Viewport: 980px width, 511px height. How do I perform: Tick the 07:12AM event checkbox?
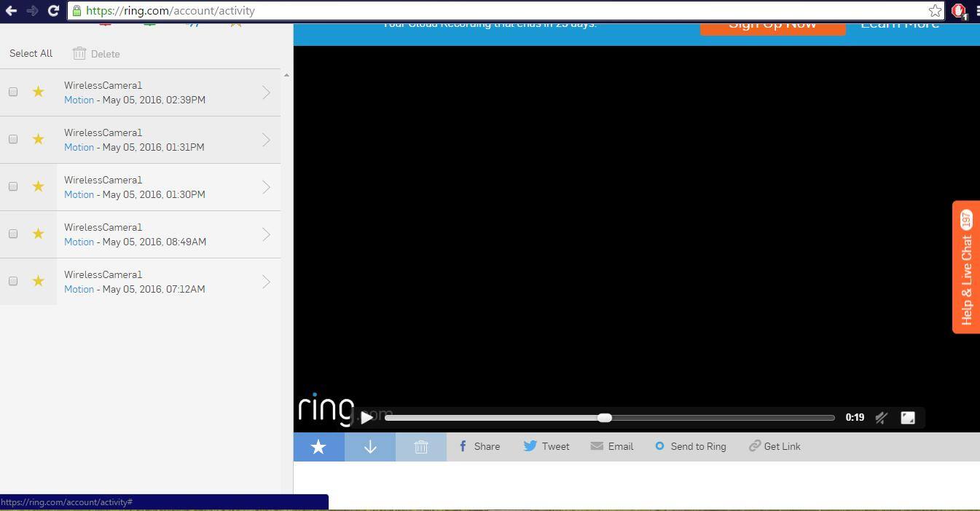coord(13,281)
